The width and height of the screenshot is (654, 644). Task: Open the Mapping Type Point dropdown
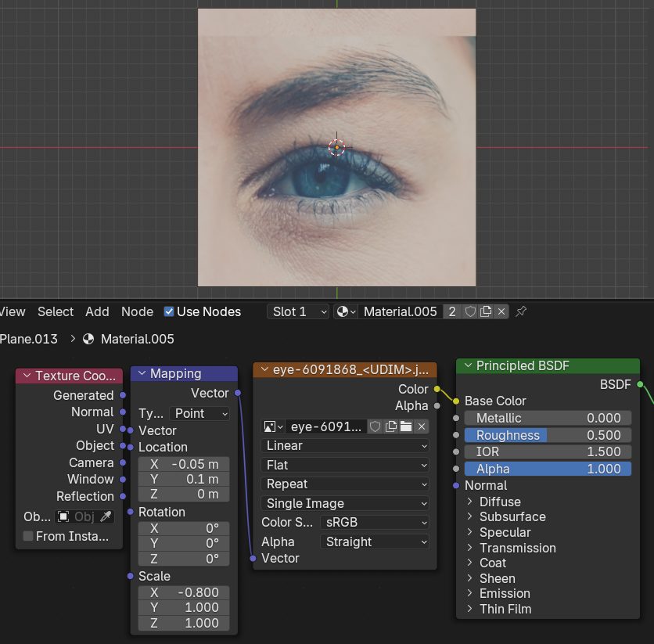(x=201, y=413)
